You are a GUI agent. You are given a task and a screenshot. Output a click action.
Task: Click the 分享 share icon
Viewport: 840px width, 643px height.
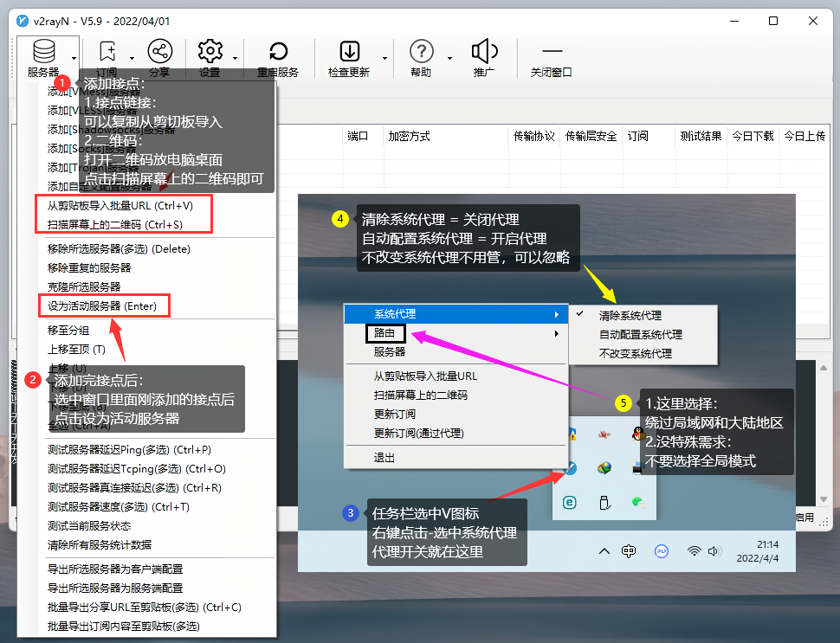coord(159,51)
